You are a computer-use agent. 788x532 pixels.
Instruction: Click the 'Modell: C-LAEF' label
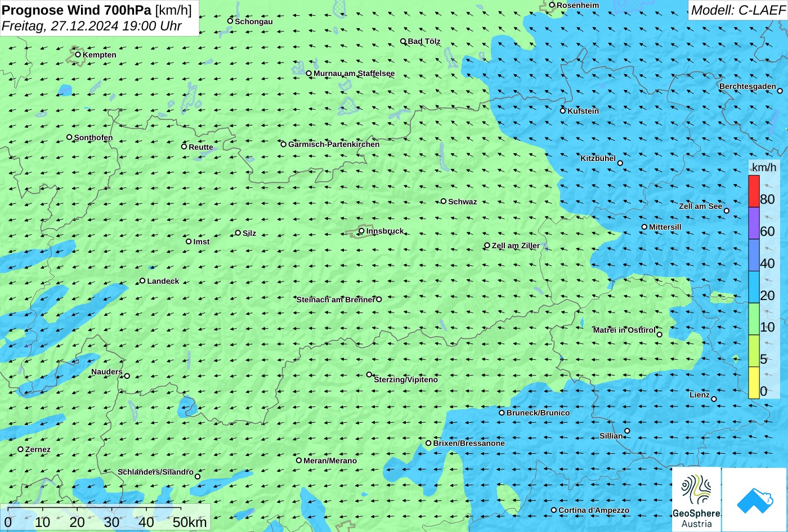tap(737, 10)
